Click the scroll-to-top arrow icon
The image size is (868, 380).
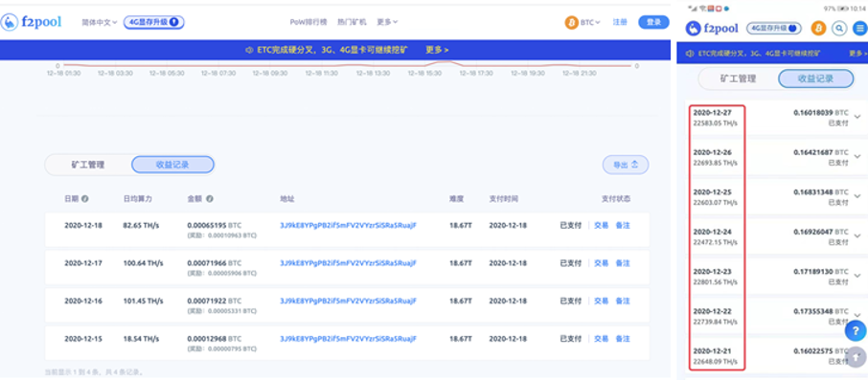856,357
